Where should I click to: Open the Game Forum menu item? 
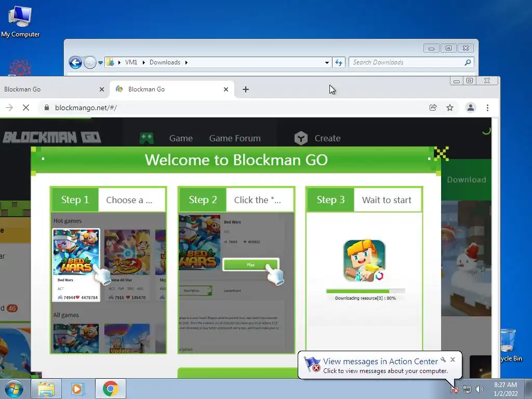click(x=235, y=138)
